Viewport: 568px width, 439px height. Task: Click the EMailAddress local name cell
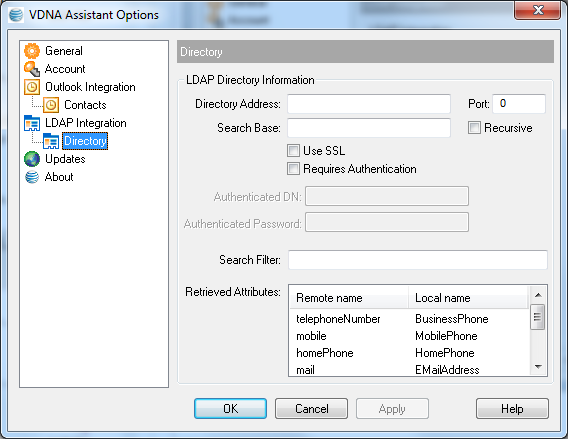click(x=447, y=369)
